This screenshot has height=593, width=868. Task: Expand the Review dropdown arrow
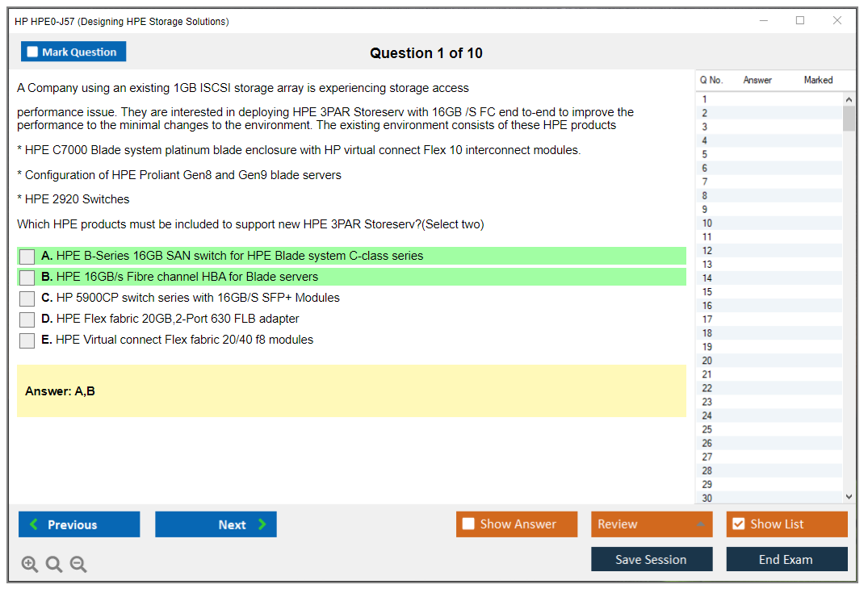click(x=700, y=524)
